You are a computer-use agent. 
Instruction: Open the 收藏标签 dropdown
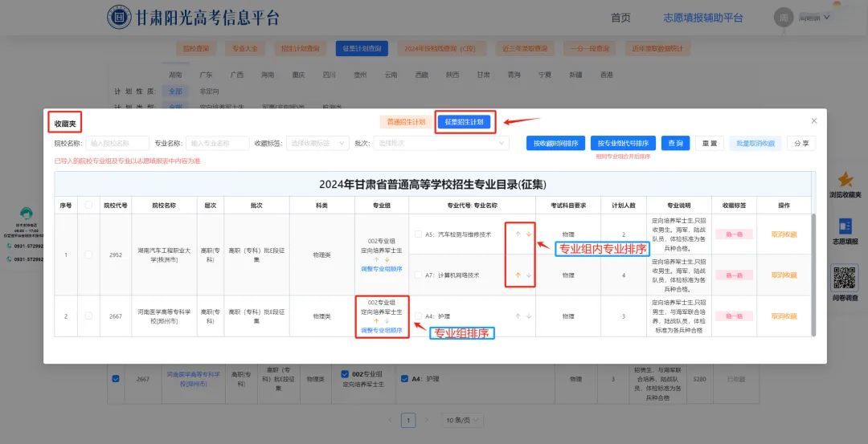point(317,143)
